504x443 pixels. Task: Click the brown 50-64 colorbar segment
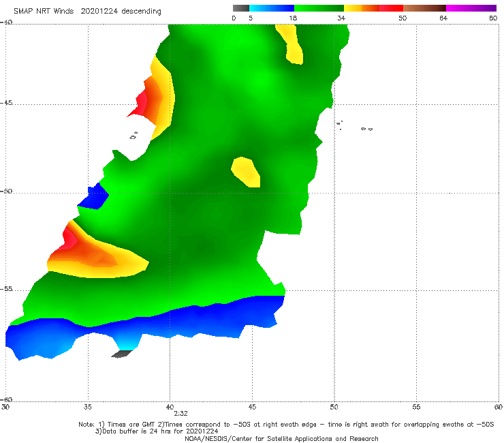pyautogui.click(x=424, y=8)
